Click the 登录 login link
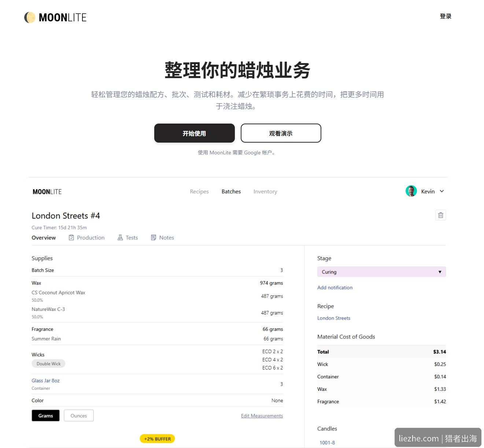The width and height of the screenshot is (484, 448). click(x=446, y=16)
